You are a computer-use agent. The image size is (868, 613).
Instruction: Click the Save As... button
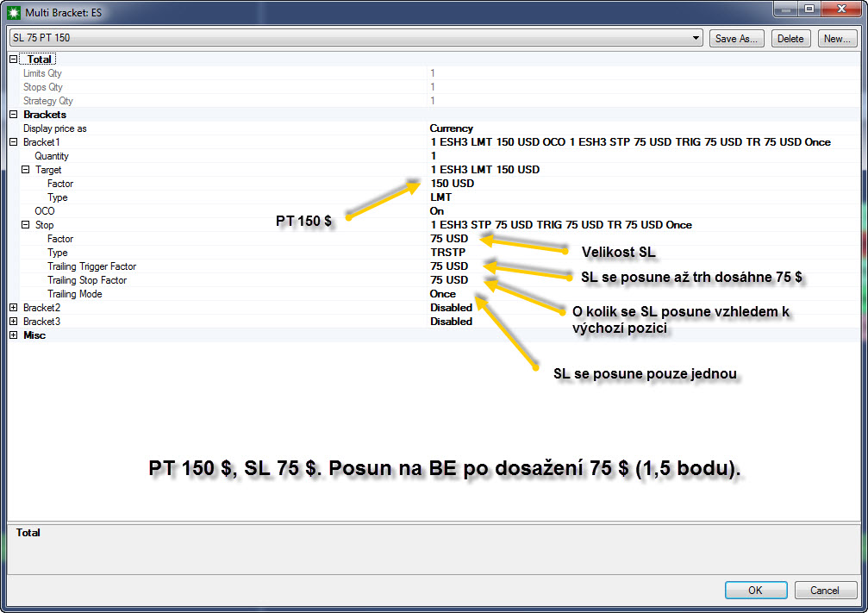click(736, 38)
